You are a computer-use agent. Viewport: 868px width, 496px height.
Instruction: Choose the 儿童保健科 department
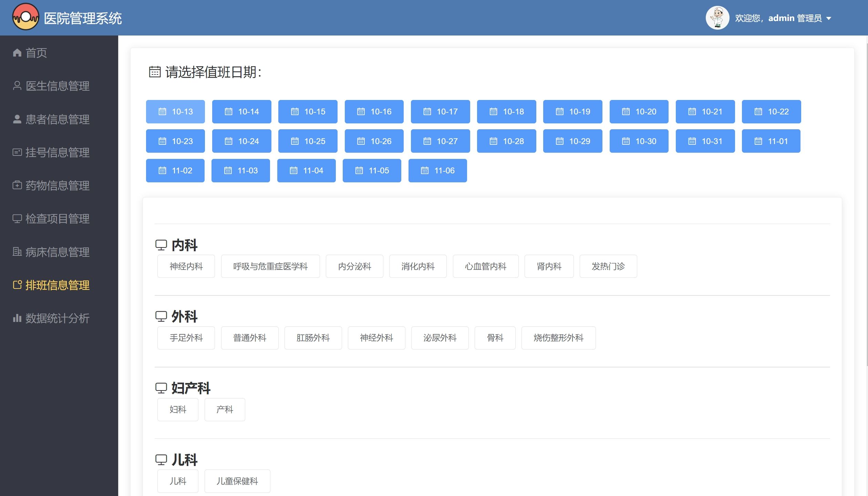point(237,481)
